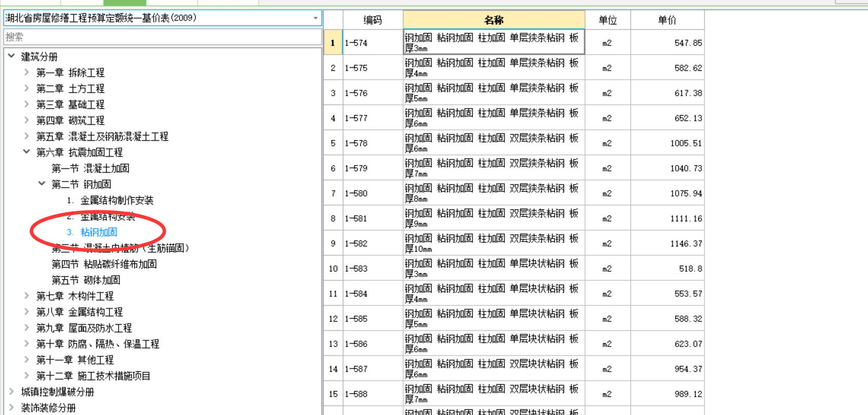Expand 第二章 土方工程 chevron
The image size is (868, 415).
26,88
